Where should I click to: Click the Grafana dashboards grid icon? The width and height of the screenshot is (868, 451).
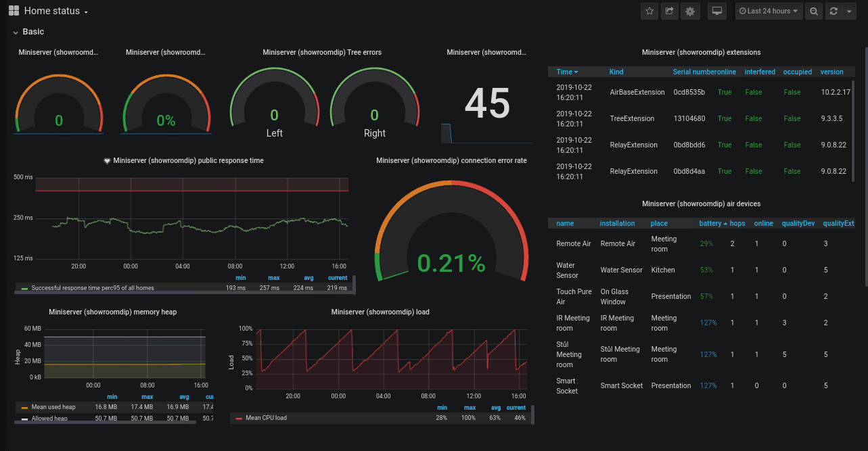[14, 11]
